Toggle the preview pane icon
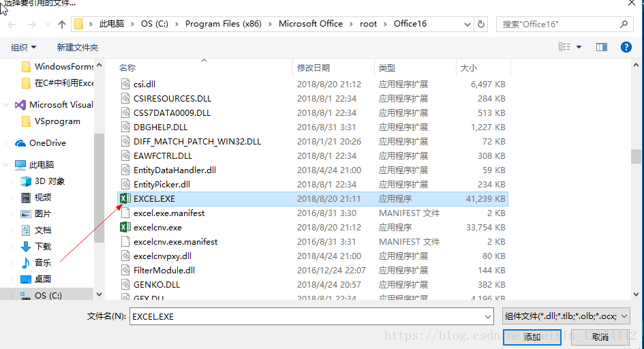 (x=602, y=47)
